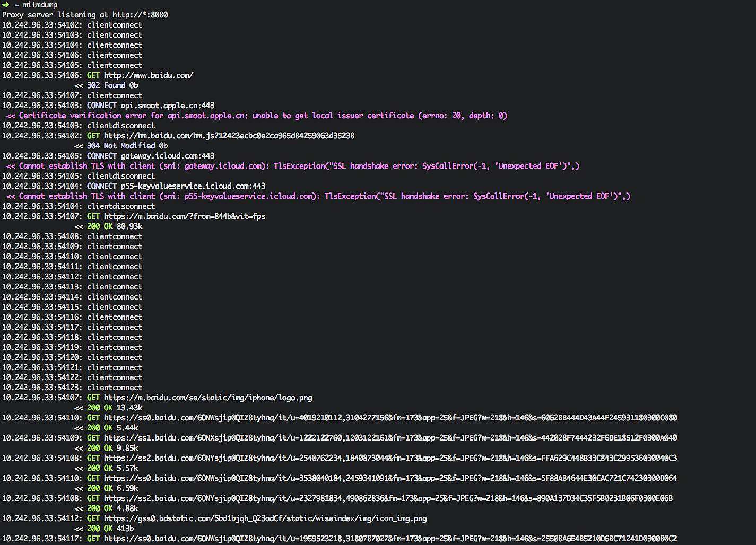Screen dimensions: 756x545
Task: Click CONNECT p55-keyvalueservice.icloud.com:443 entry
Action: (176, 186)
